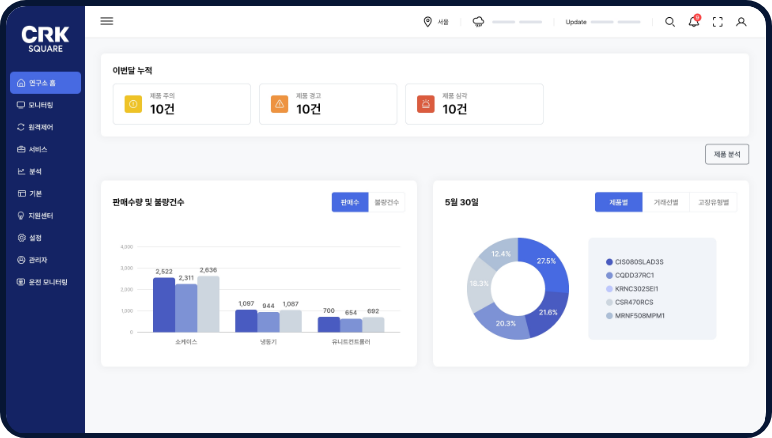Screen dimensions: 772x438
Task: Click the weather cloud icon
Action: (x=478, y=22)
